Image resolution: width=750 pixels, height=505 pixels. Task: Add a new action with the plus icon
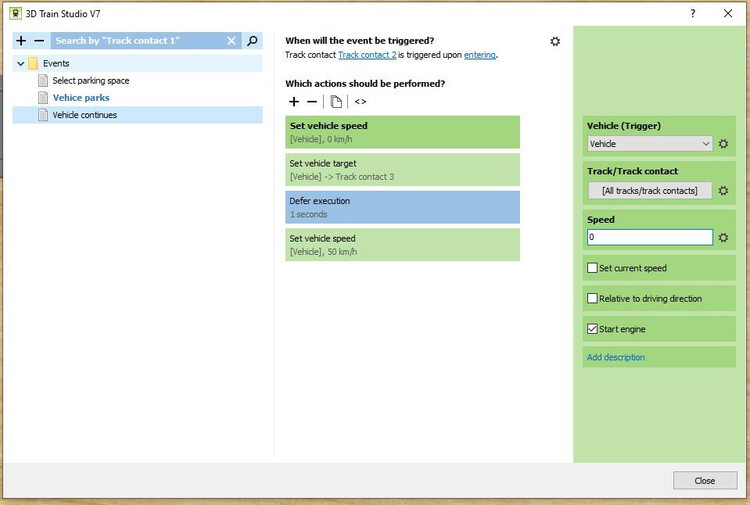point(294,101)
